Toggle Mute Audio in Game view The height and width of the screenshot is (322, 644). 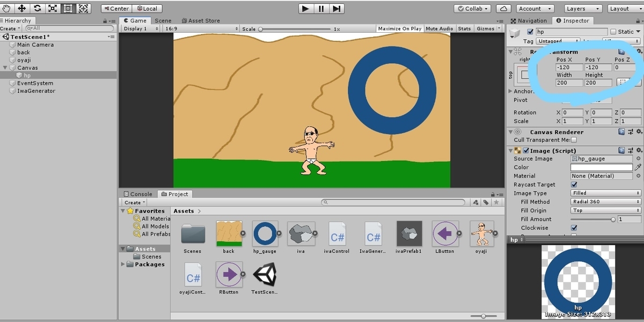pos(440,28)
